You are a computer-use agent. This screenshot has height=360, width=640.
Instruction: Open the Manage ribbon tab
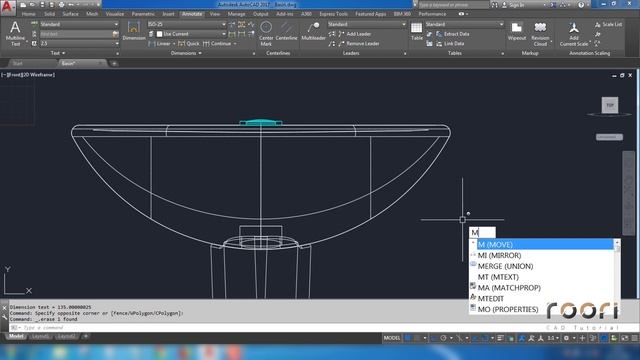236,14
